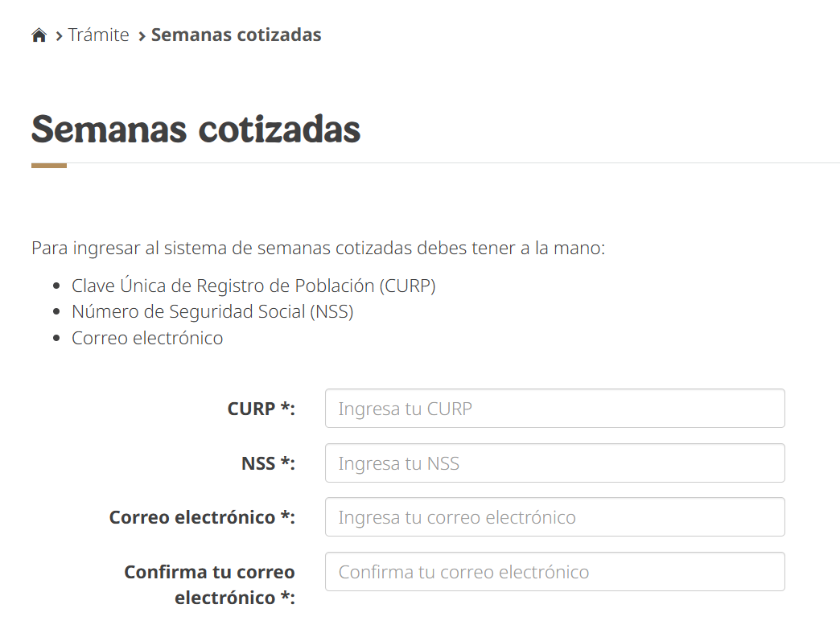The height and width of the screenshot is (625, 840).
Task: Click the chevron right after the home icon
Action: coord(59,36)
